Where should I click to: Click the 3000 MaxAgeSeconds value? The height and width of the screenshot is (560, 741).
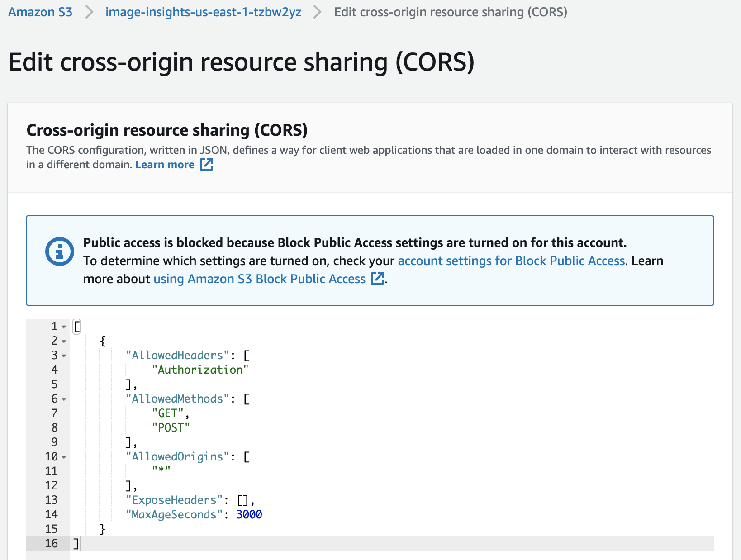point(249,514)
